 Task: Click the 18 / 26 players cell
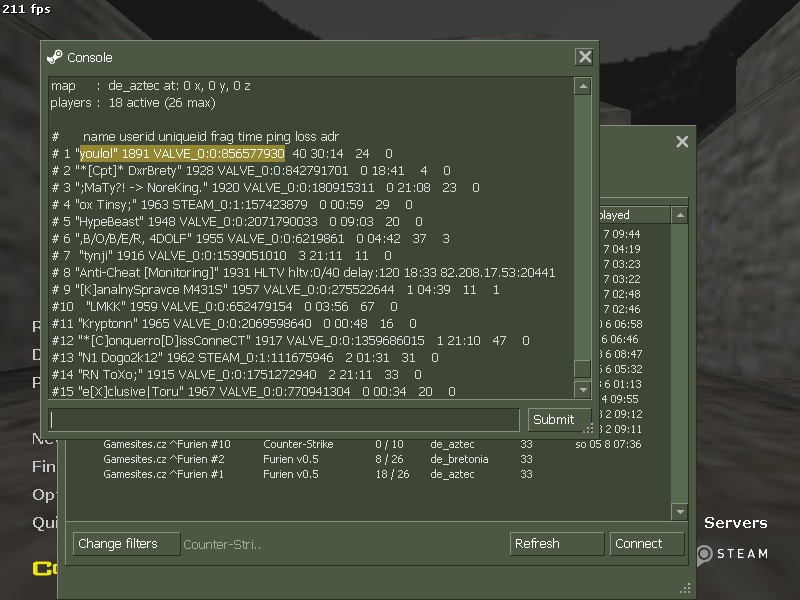tap(392, 474)
